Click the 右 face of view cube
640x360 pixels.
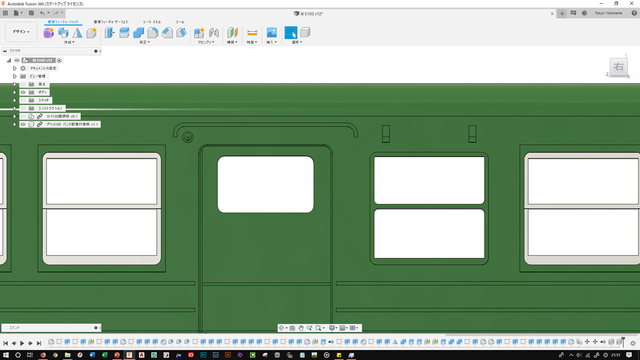point(618,67)
